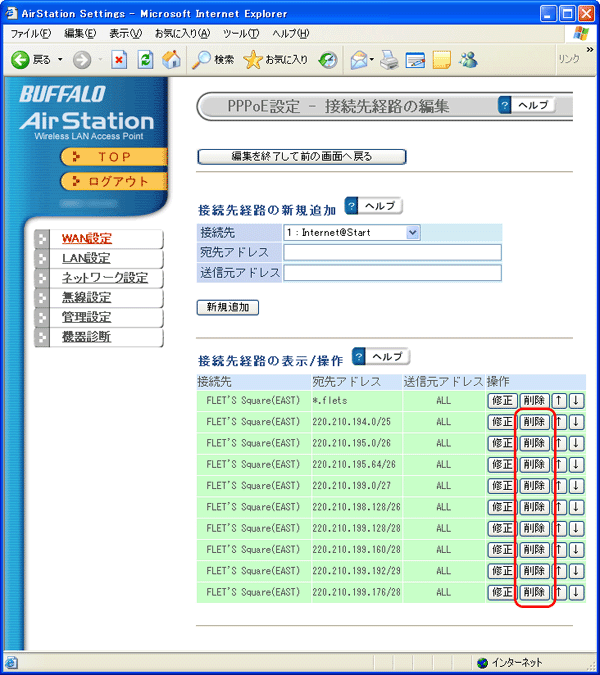
Task: Click the TOP button in sidebar
Action: [x=114, y=157]
